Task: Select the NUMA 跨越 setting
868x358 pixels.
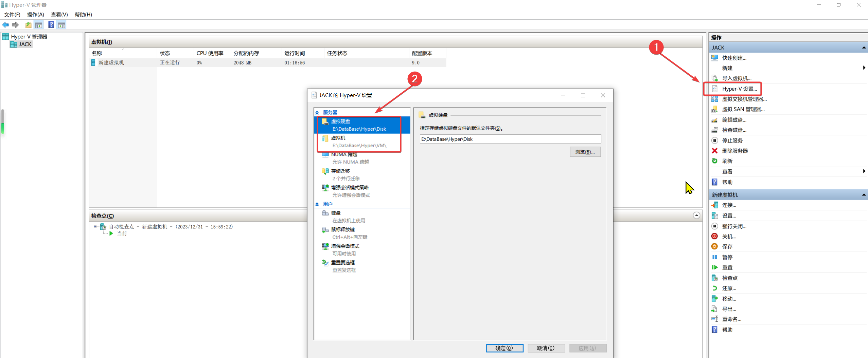Action: (362, 158)
